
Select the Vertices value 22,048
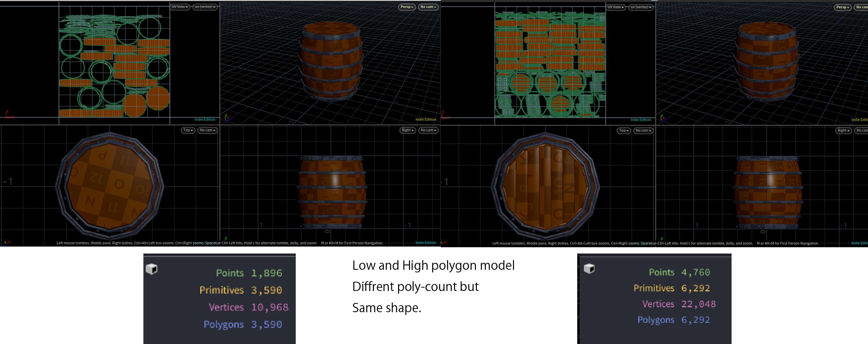pyautogui.click(x=698, y=304)
